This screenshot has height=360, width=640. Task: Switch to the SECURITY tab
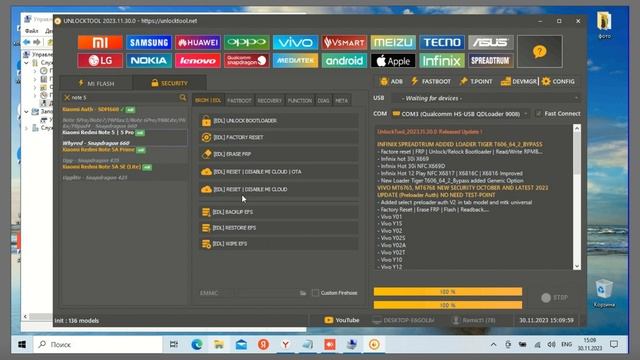(x=170, y=83)
